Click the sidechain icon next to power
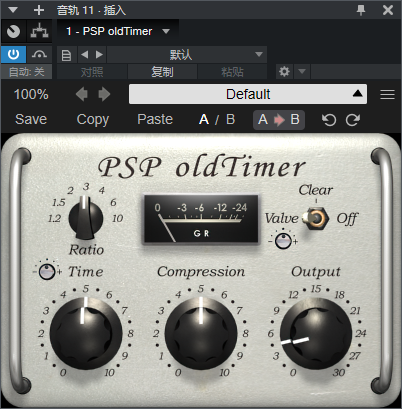402x409 pixels. pos(39,54)
